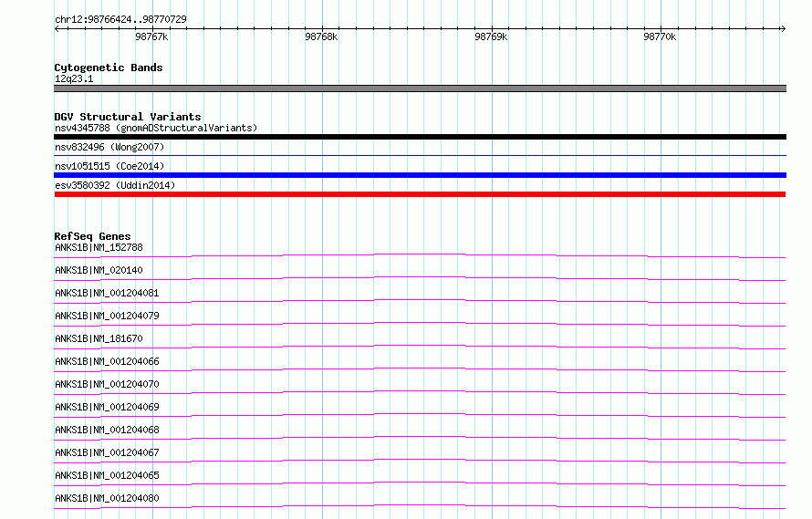Click the chr12:98766424..98770729 coordinate label
The width and height of the screenshot is (812, 519).
(120, 19)
